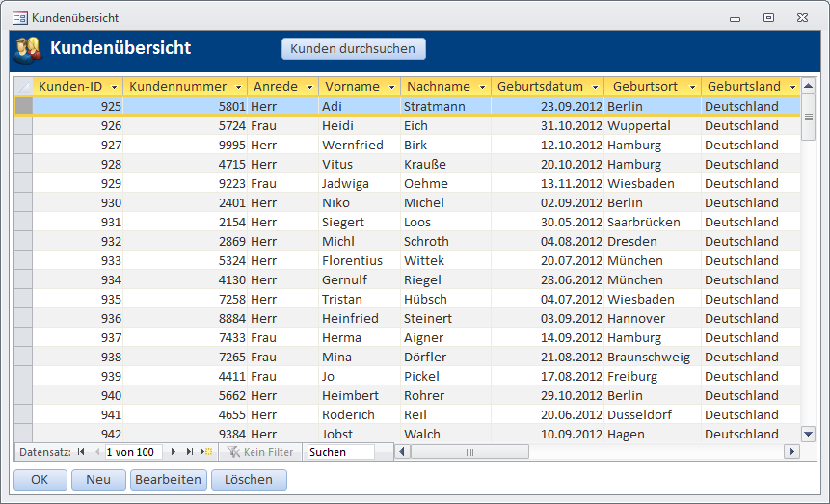830x504 pixels.
Task: Open the Kunden-ID column filter dropdown
Action: (115, 87)
